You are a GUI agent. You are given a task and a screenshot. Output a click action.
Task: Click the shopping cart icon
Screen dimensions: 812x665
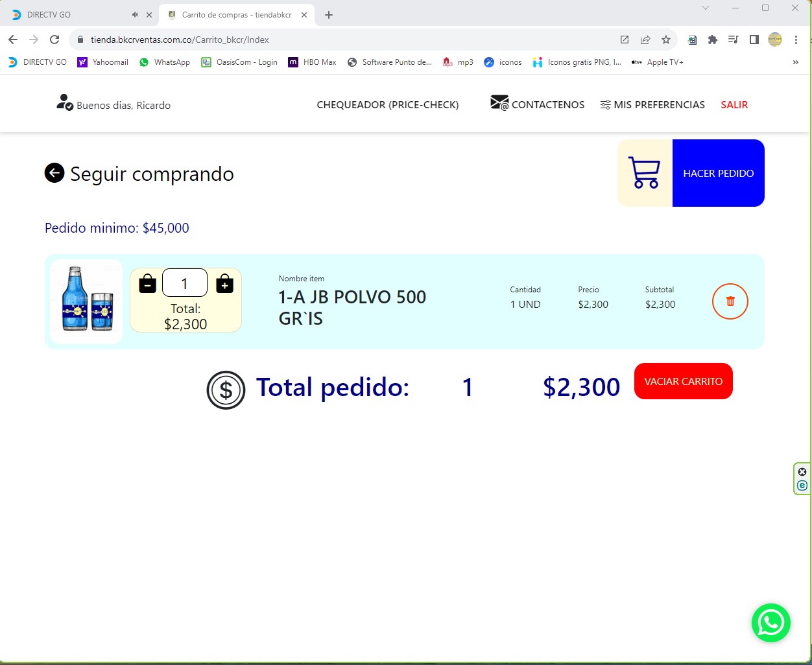click(644, 173)
